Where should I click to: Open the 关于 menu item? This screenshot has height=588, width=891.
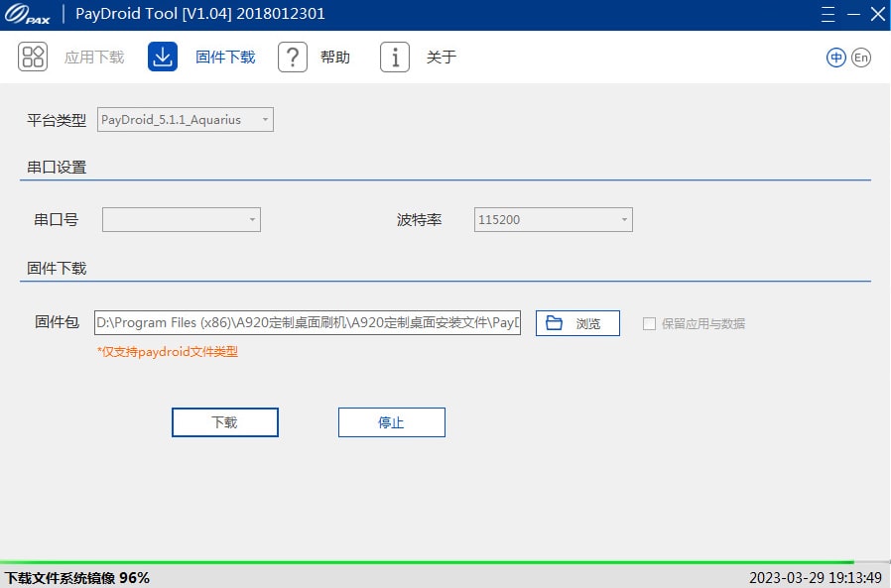click(x=442, y=58)
